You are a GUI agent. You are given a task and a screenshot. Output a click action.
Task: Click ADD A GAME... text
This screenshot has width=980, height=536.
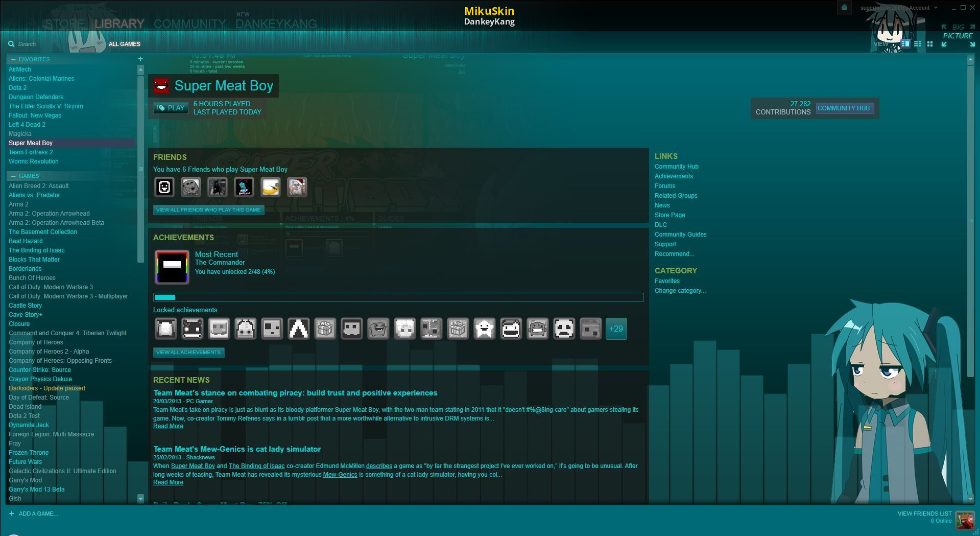coord(38,514)
